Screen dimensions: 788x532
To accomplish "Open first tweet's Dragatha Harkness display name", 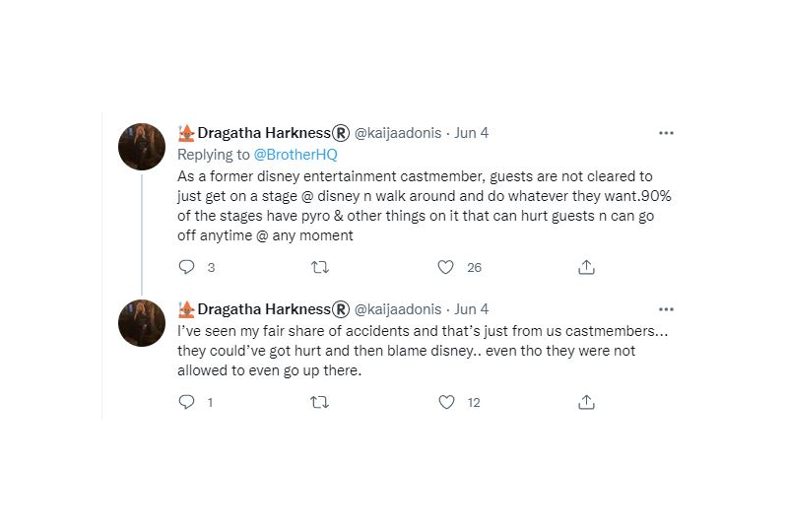I will click(264, 133).
